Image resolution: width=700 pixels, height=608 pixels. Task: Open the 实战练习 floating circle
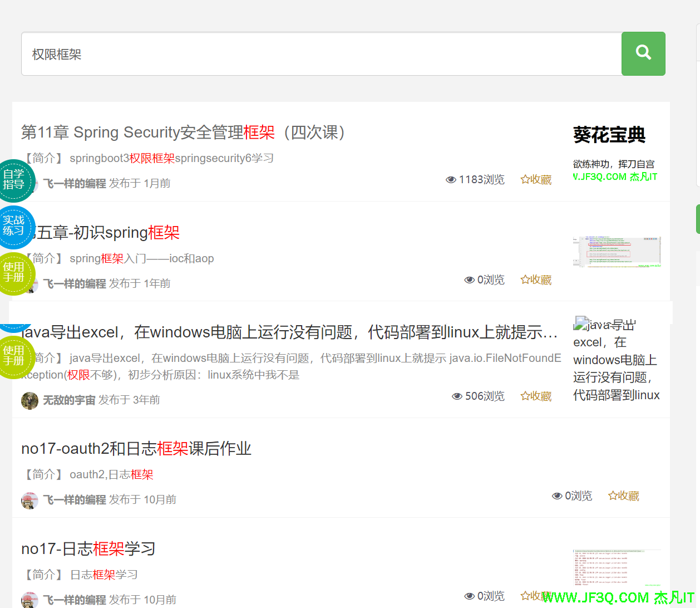(x=14, y=226)
